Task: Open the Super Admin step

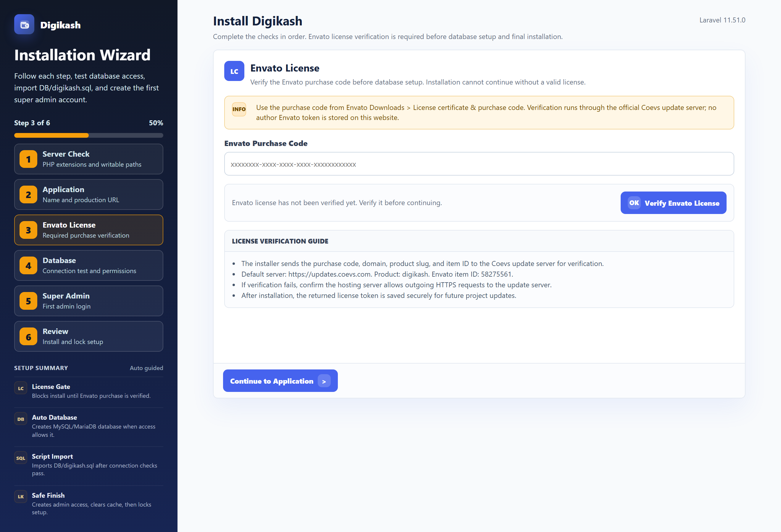Action: pyautogui.click(x=89, y=301)
